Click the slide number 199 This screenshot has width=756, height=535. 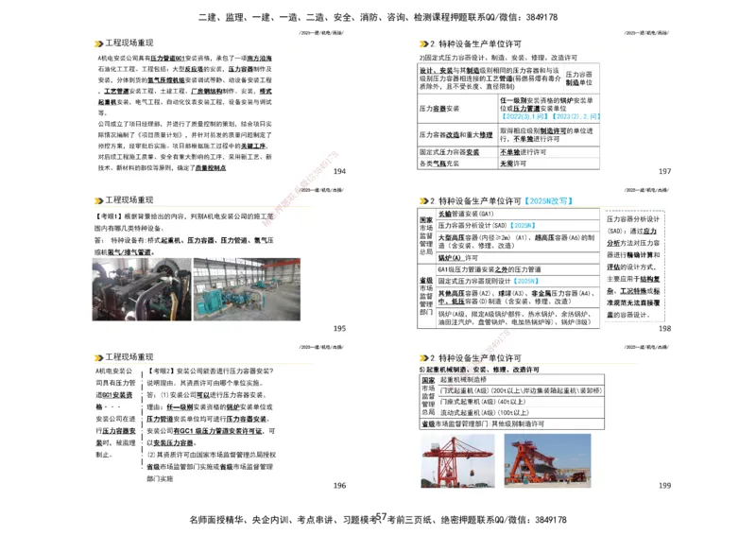point(665,485)
